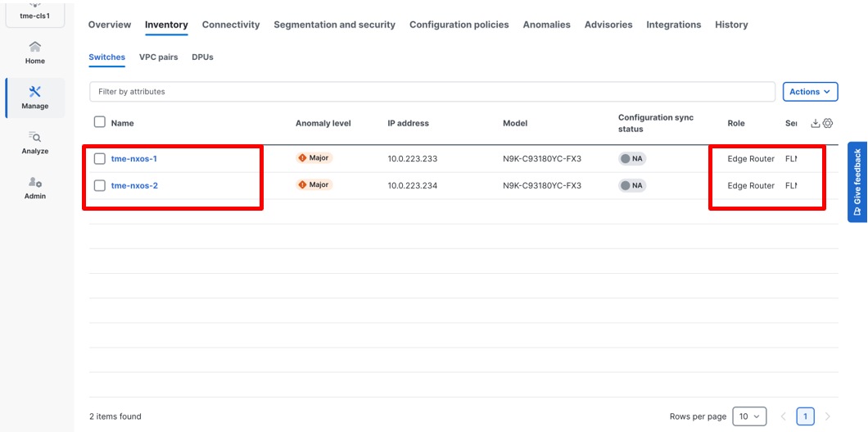Click NA sync status for tme-nxos-1
868x432 pixels.
(632, 158)
